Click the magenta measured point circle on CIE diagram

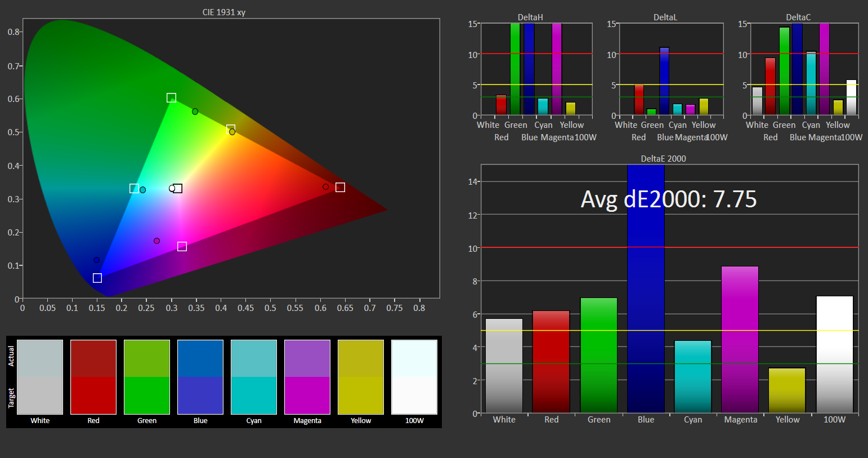(x=156, y=241)
